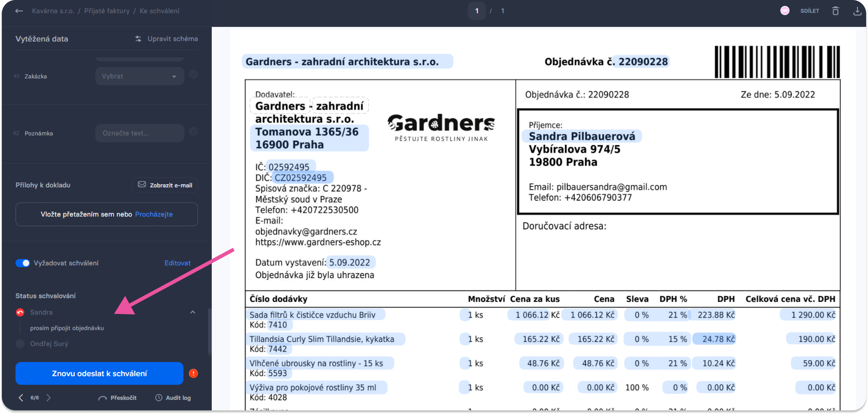This screenshot has width=868, height=414.
Task: Open Upravit schéma settings
Action: click(x=173, y=39)
